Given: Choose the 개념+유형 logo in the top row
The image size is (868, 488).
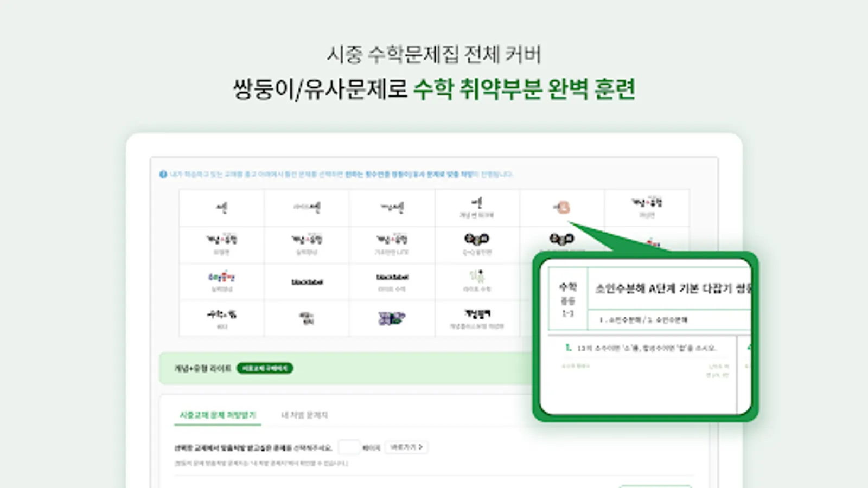Looking at the screenshot, I should 647,202.
